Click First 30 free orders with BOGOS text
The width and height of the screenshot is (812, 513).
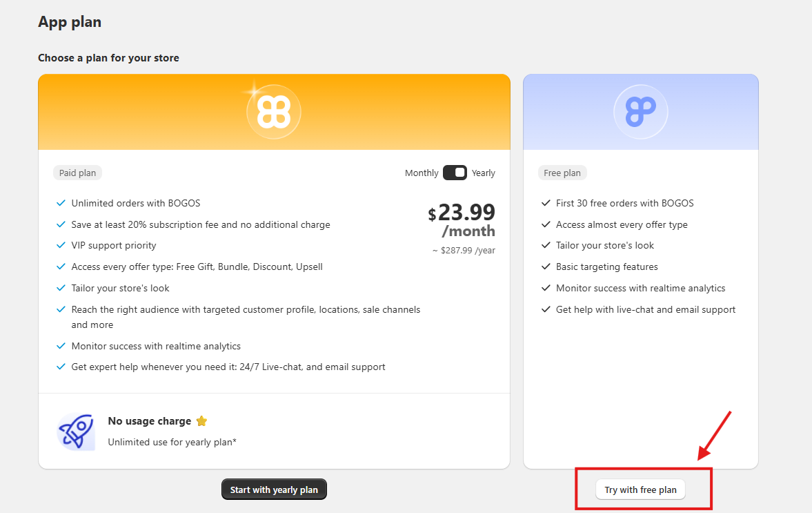(624, 203)
